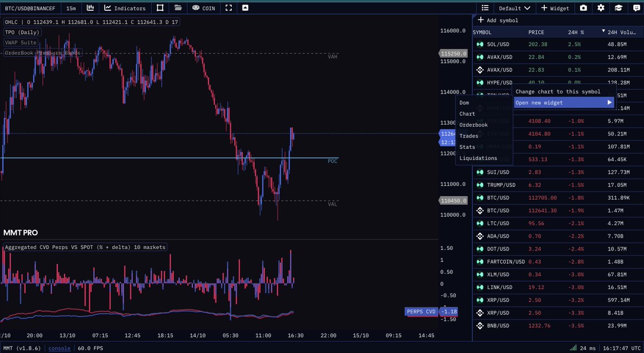
Task: Select the TRUMP/USD watchlist row
Action: pos(558,185)
